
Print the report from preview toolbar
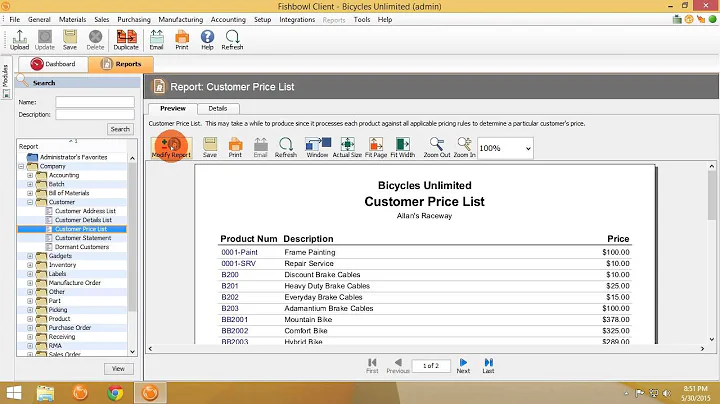pyautogui.click(x=235, y=148)
